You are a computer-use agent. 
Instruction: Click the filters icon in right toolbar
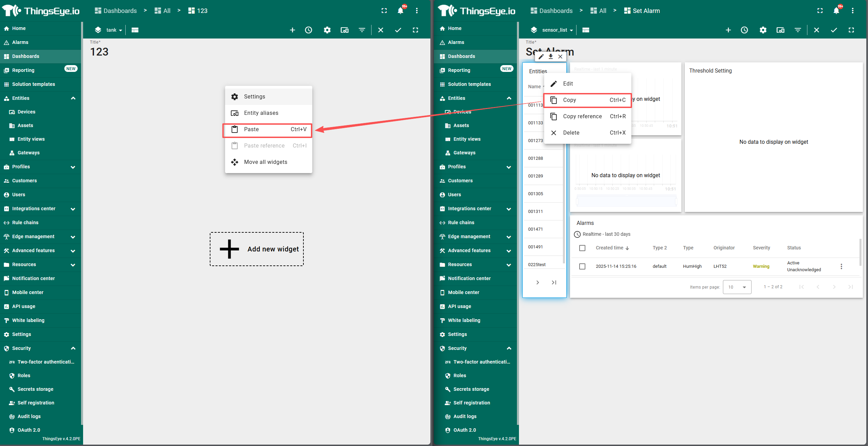click(x=798, y=30)
